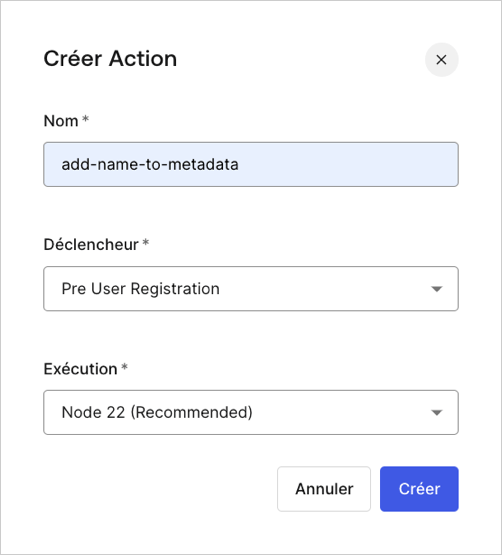Click the arrow in the Pre User Registration selector

pos(437,289)
